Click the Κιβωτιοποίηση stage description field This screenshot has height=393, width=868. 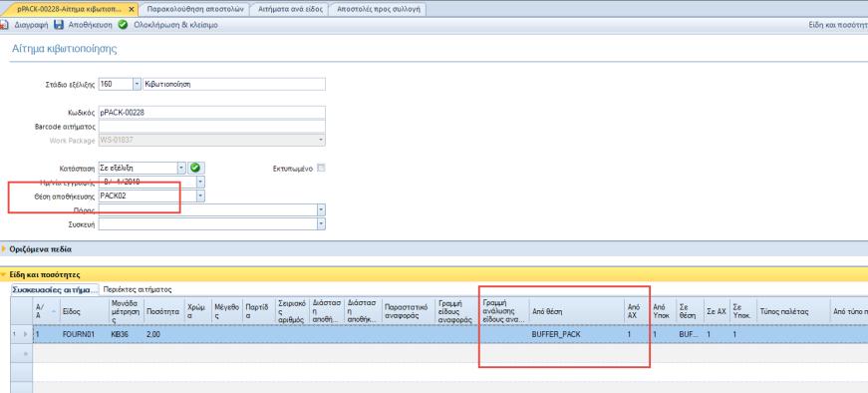tap(234, 84)
